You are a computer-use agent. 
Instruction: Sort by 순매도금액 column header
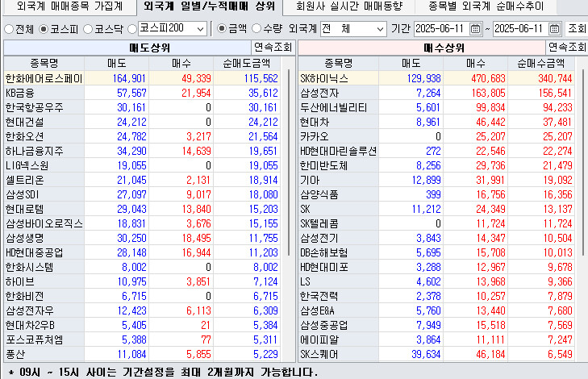246,64
